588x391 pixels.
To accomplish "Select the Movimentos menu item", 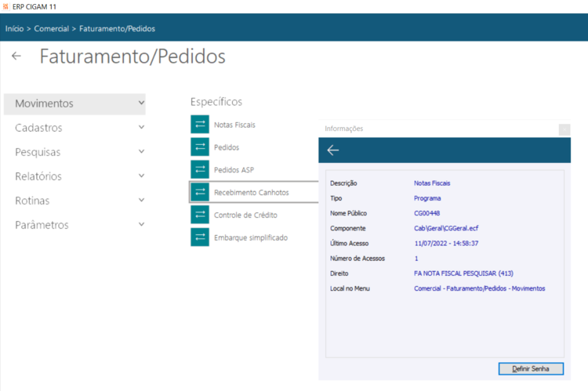I will (x=44, y=103).
